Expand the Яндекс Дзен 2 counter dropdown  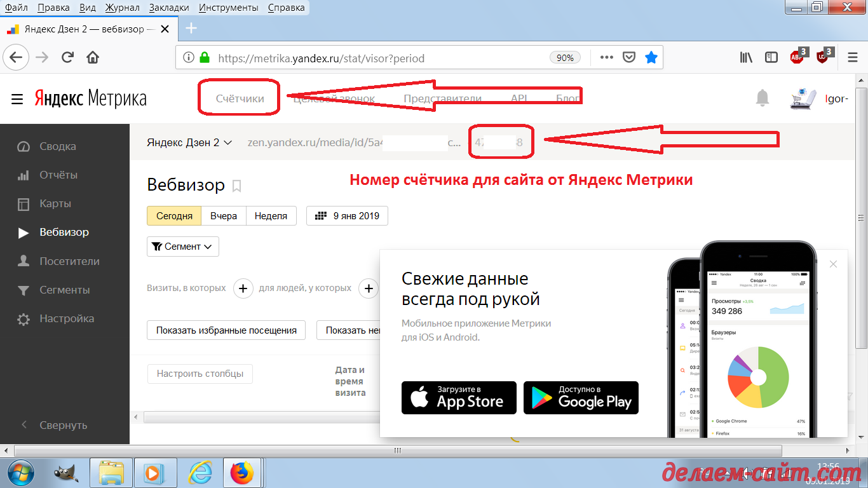click(189, 142)
